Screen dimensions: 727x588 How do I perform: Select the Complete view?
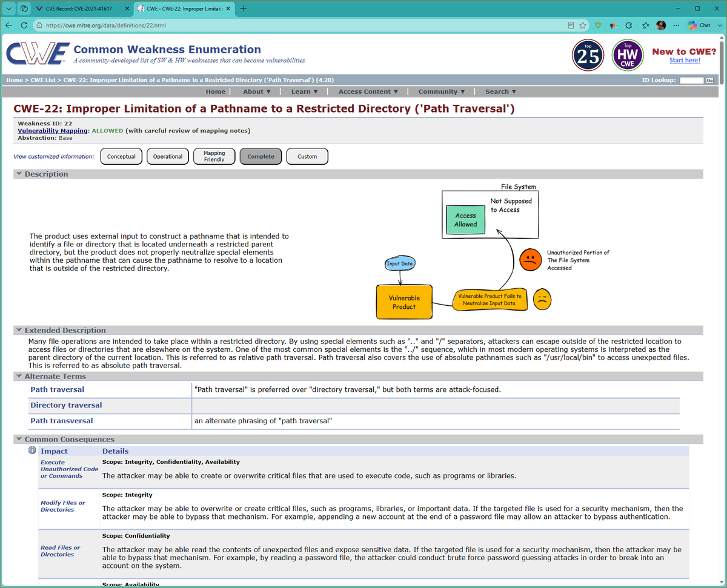point(261,156)
